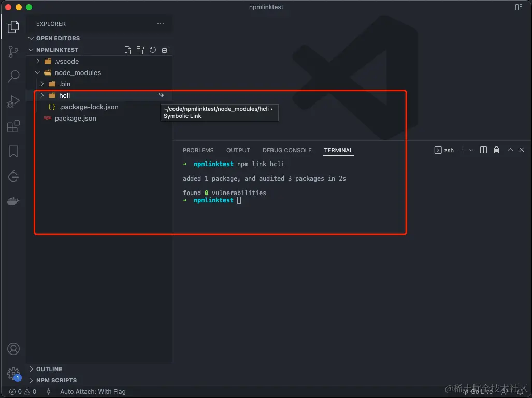The image size is (532, 398).
Task: Open the Source Control view
Action: (13, 52)
